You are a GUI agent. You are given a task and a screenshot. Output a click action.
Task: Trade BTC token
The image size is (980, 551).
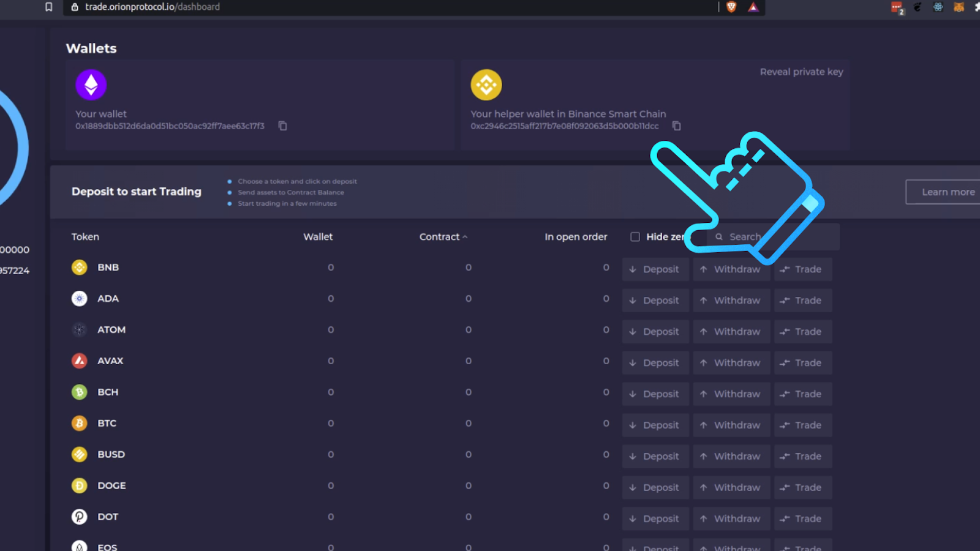coord(803,425)
